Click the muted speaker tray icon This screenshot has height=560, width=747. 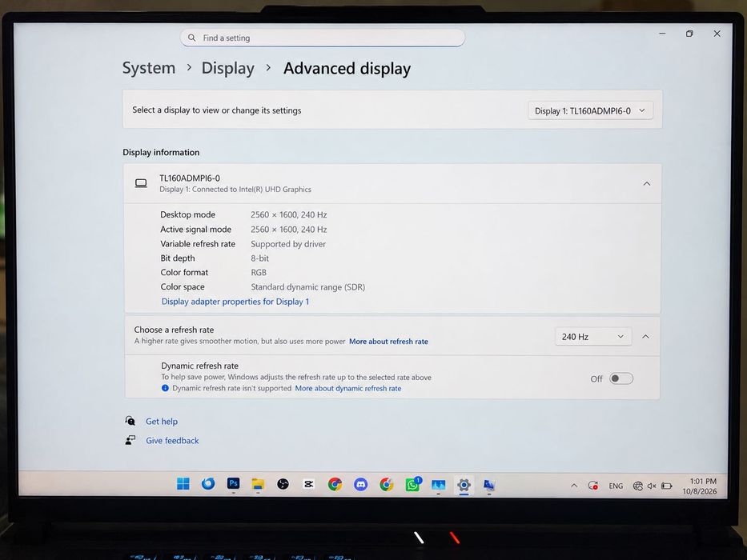pos(652,486)
